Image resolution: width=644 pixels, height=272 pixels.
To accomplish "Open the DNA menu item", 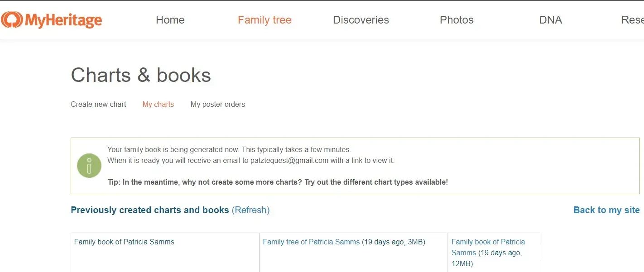I will tap(550, 20).
